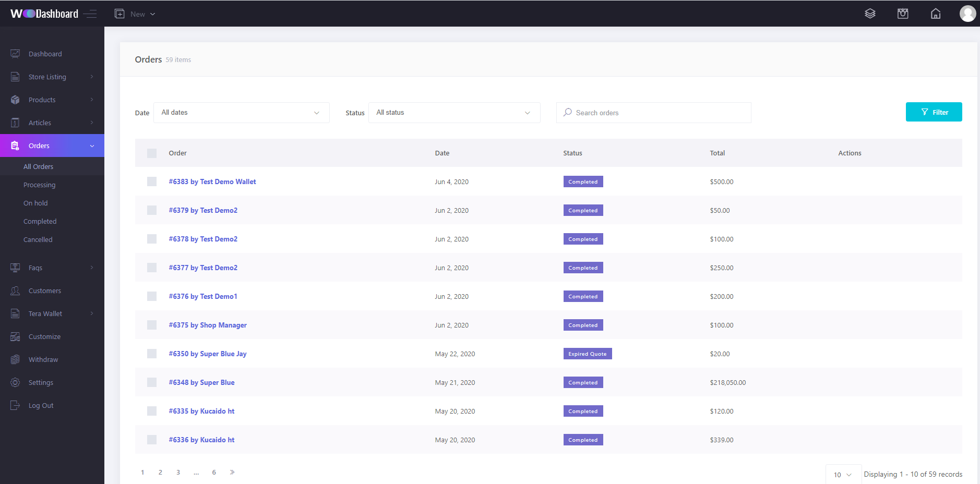Click the Settings gear icon in sidebar

pos(15,382)
